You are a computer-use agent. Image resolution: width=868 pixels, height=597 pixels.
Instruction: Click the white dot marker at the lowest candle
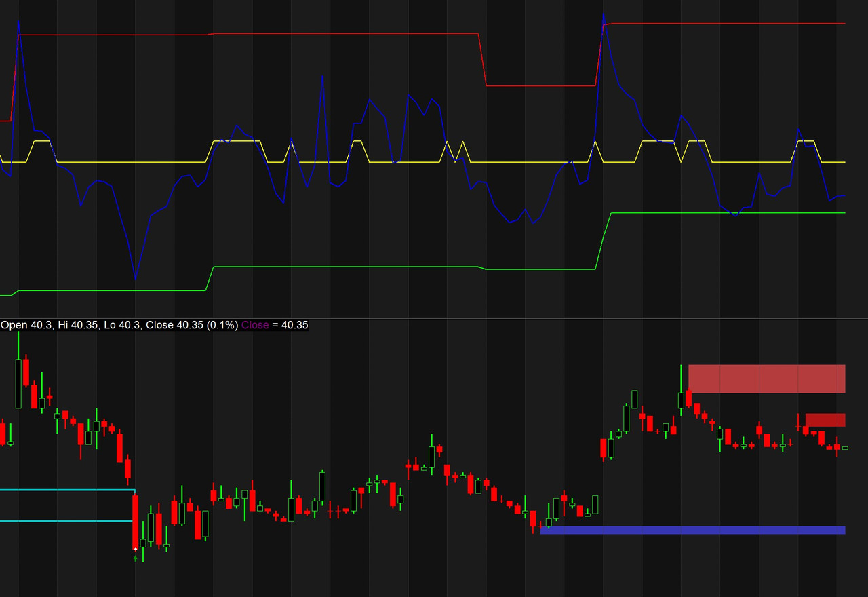tap(136, 549)
